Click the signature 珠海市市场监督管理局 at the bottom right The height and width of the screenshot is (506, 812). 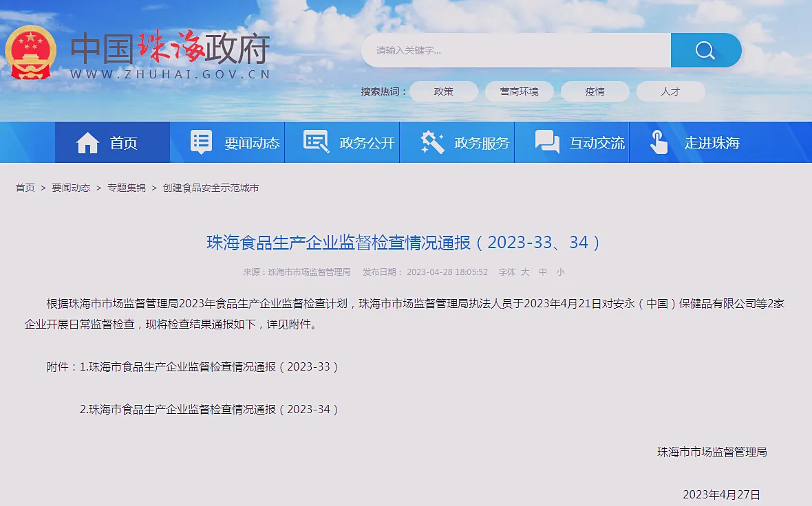pyautogui.click(x=712, y=452)
